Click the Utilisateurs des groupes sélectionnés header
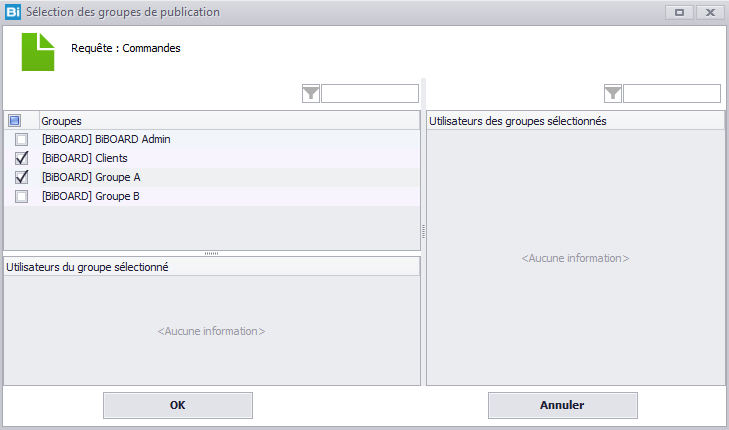 coord(576,121)
